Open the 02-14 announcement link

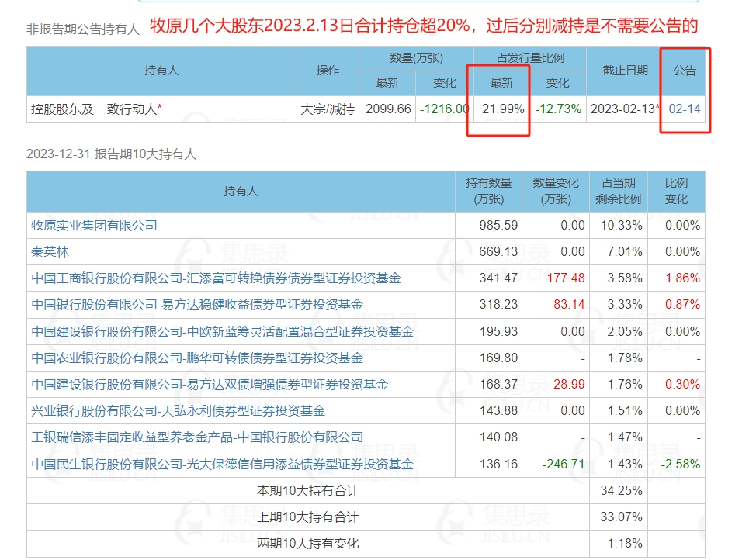pyautogui.click(x=684, y=109)
